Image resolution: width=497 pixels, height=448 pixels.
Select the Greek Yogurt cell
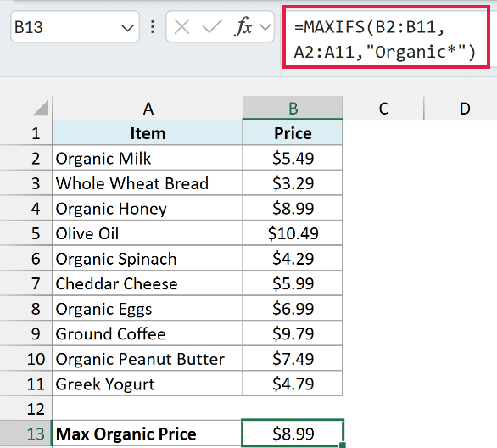[148, 384]
